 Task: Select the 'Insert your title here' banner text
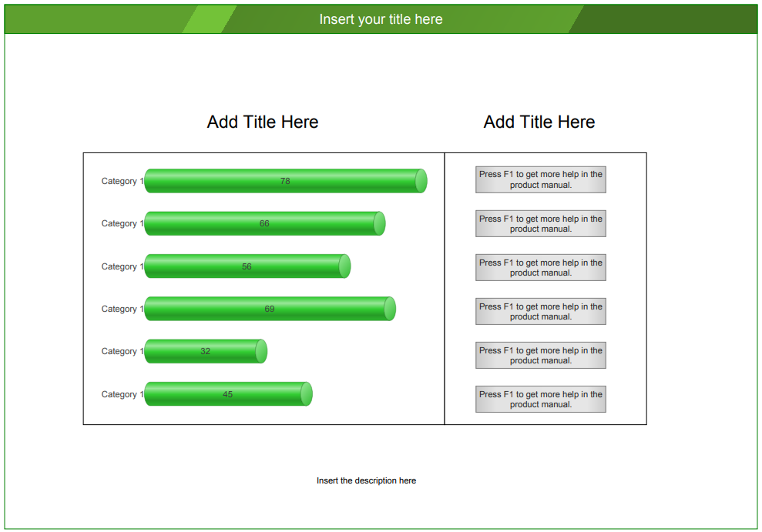[381, 19]
